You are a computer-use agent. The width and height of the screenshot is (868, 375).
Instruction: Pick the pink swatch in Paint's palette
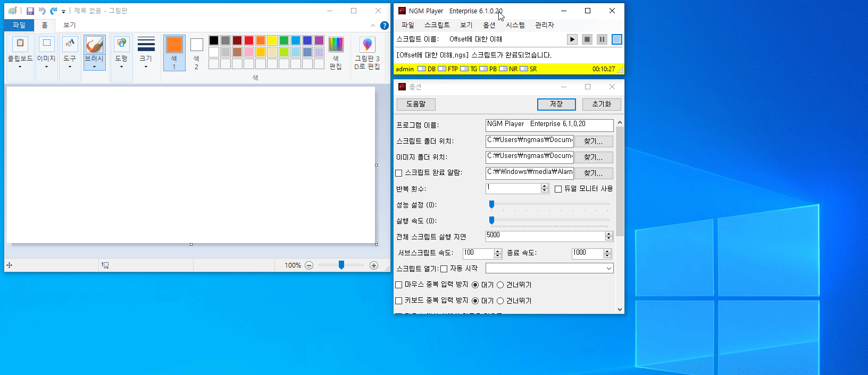pyautogui.click(x=249, y=52)
